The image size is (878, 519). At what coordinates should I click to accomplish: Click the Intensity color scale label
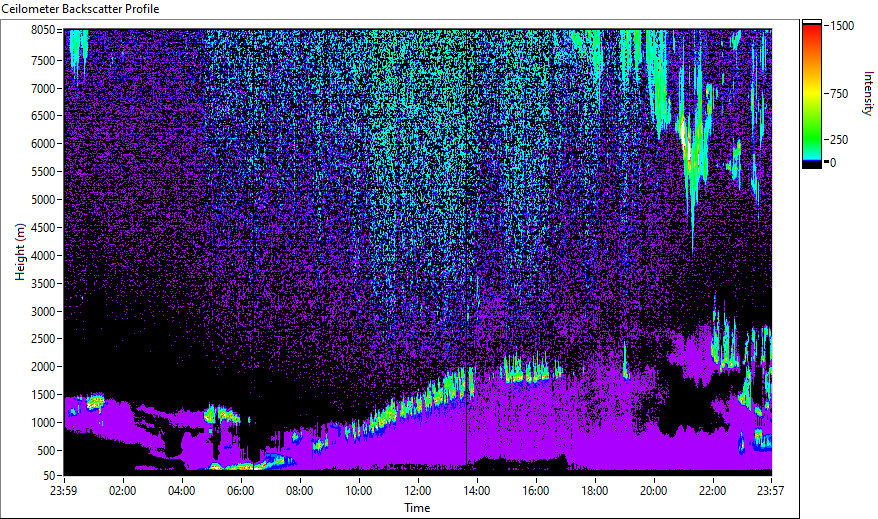867,93
